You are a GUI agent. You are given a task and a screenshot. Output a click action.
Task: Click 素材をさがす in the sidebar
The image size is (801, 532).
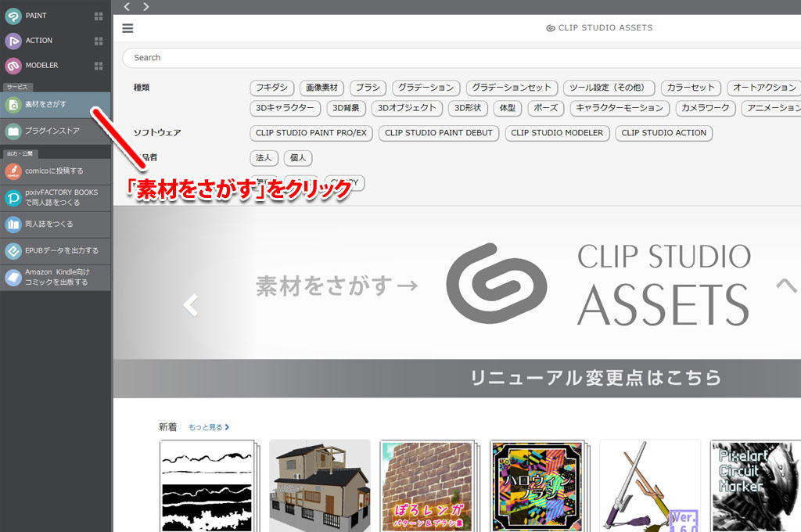pyautogui.click(x=45, y=104)
